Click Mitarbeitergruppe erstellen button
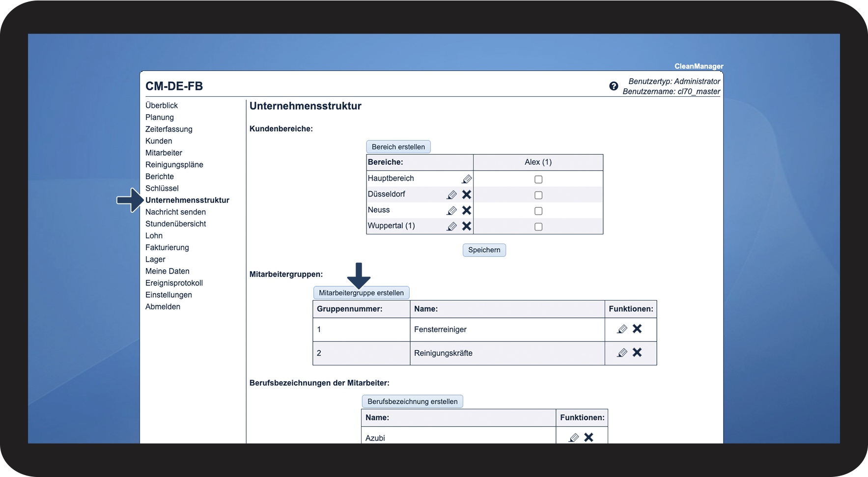 click(x=361, y=293)
